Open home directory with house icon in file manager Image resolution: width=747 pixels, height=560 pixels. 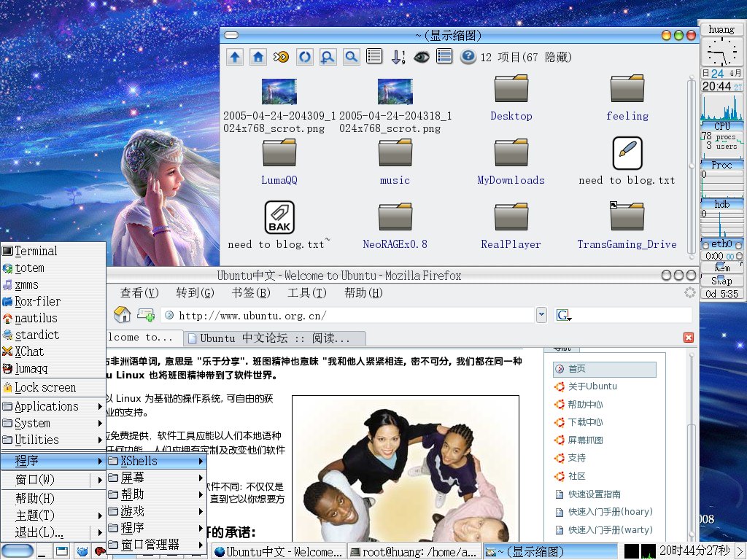(x=258, y=58)
